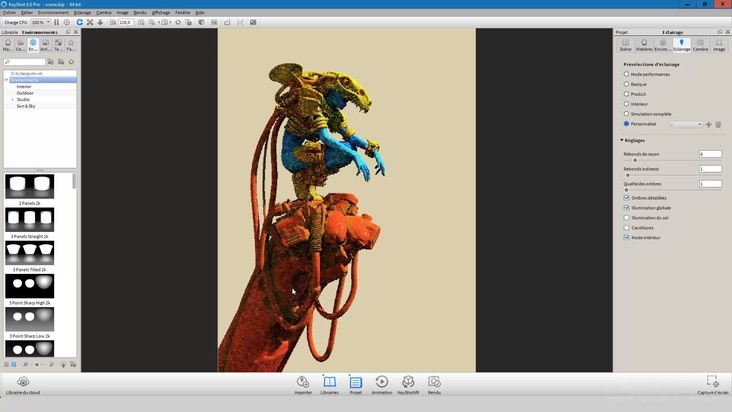Toggle the Librairies panel from bottom bar
Viewport: 732px width, 412px height.
[330, 385]
